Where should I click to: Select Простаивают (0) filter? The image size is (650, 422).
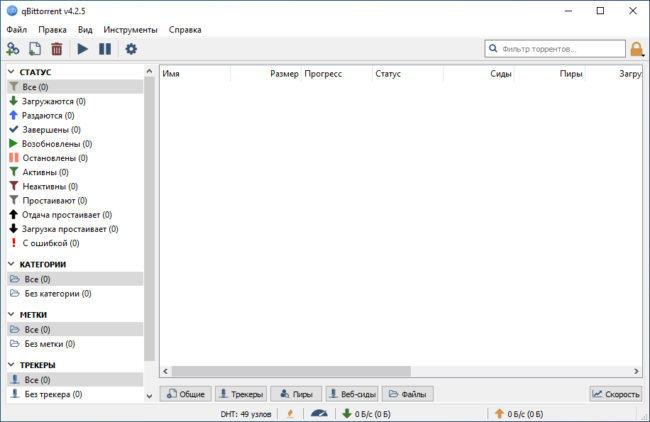pos(75,201)
